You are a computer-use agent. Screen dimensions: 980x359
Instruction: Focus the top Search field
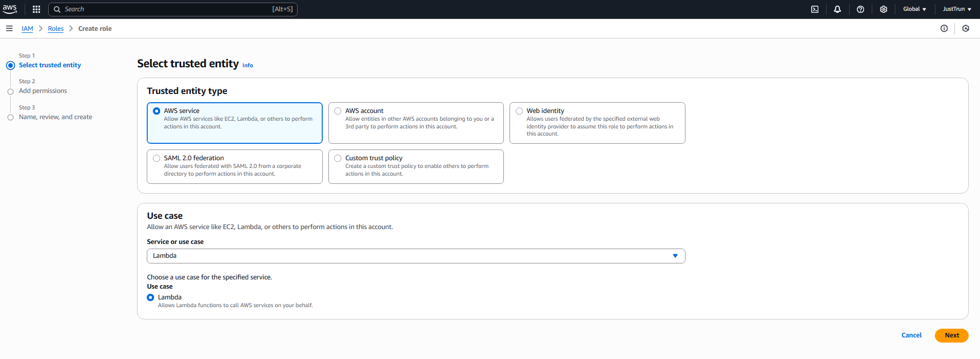pos(173,9)
